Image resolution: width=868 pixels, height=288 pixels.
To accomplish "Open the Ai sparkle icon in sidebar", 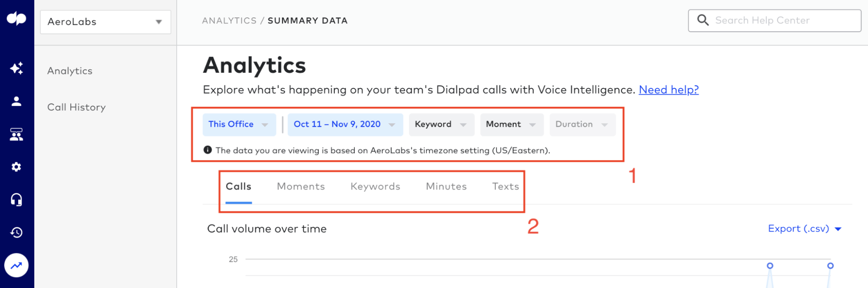I will 17,68.
